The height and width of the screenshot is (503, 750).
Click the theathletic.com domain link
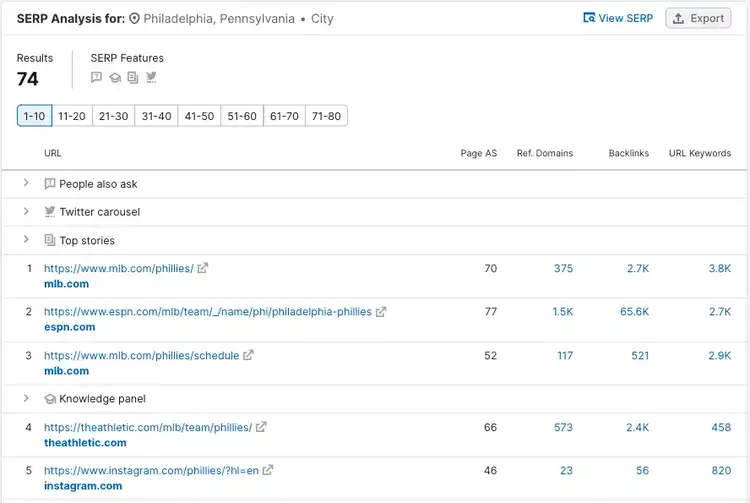click(x=85, y=442)
